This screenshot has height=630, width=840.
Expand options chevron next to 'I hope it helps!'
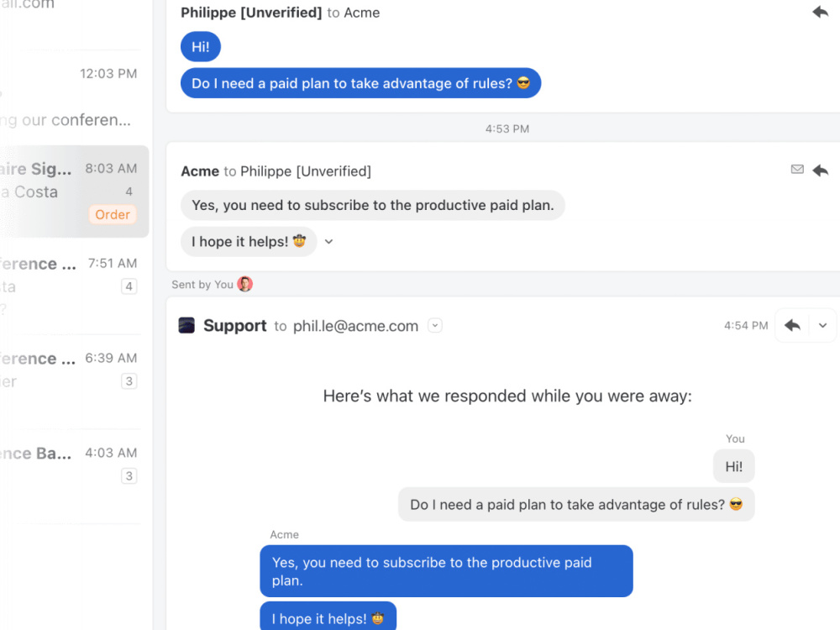coord(329,242)
